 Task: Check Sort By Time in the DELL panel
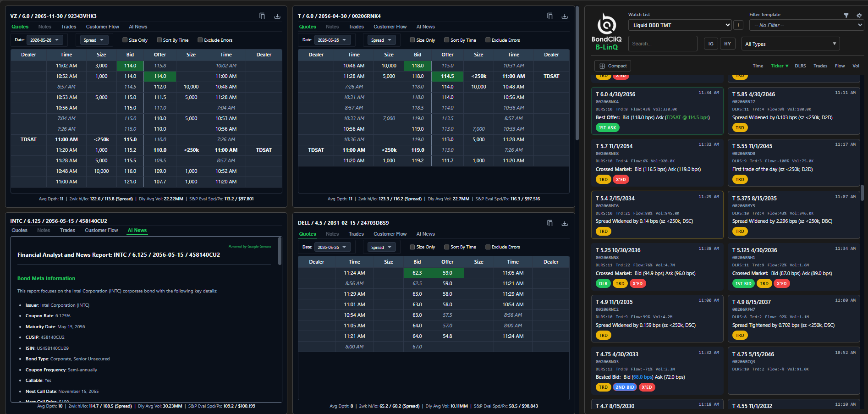[446, 247]
